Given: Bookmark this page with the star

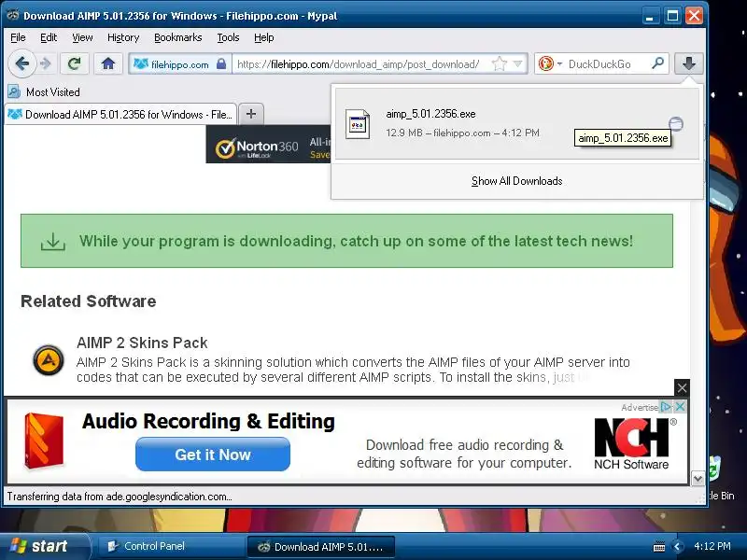Looking at the screenshot, I should [499, 63].
